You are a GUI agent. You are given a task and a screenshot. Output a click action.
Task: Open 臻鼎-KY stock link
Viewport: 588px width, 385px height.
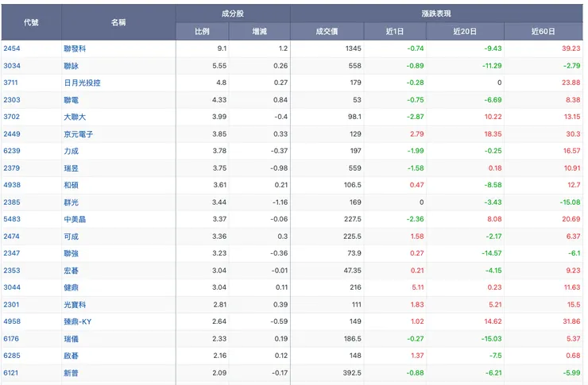click(78, 321)
